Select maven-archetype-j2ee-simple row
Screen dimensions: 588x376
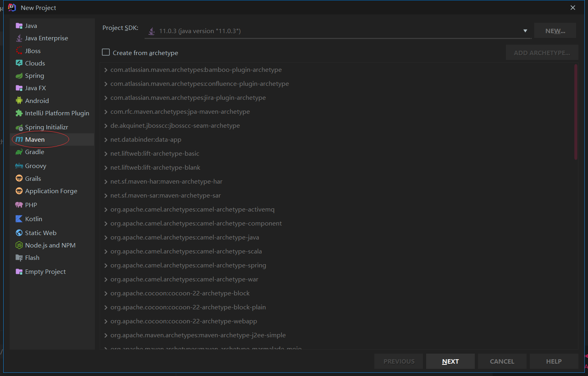337,335
